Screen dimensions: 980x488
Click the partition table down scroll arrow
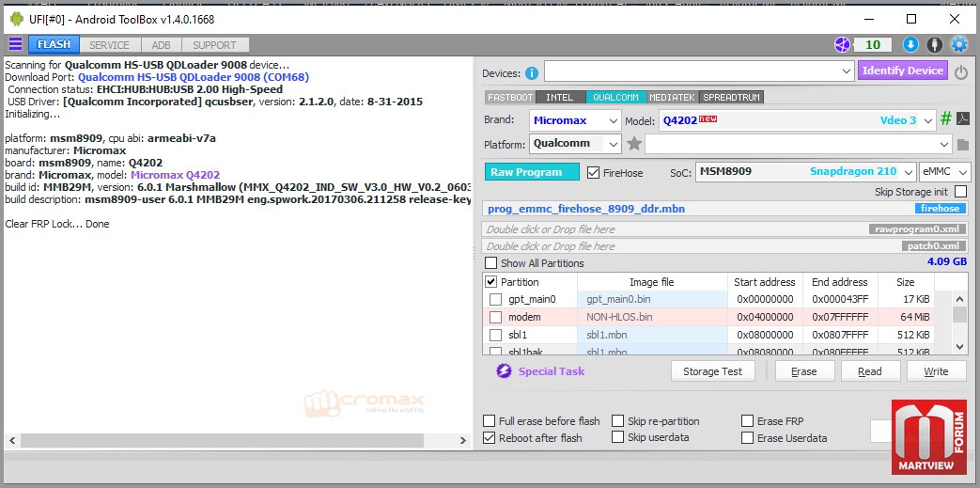(x=960, y=346)
